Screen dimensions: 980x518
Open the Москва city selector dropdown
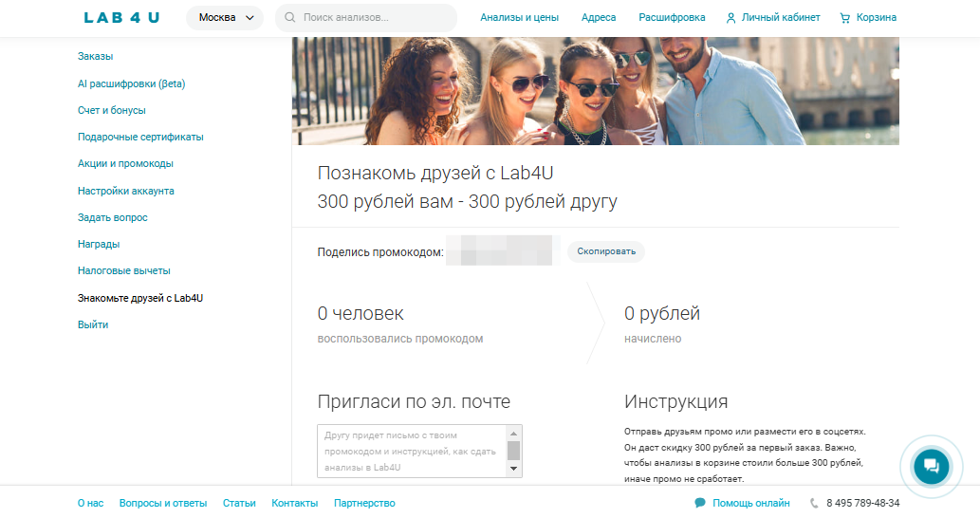225,17
